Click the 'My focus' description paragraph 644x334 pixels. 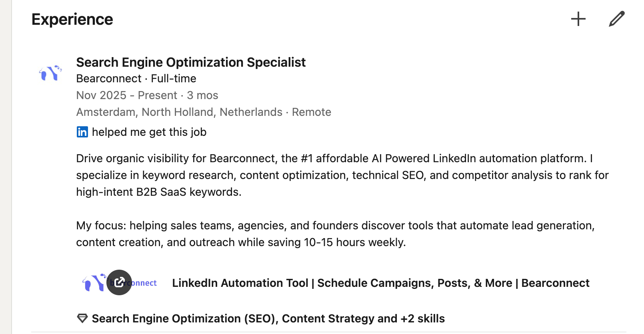pyautogui.click(x=335, y=234)
